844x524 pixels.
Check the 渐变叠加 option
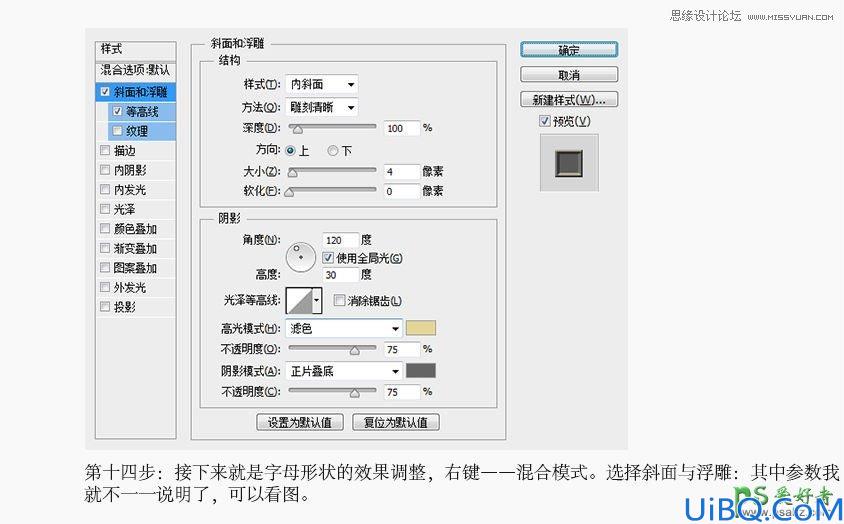(105, 248)
